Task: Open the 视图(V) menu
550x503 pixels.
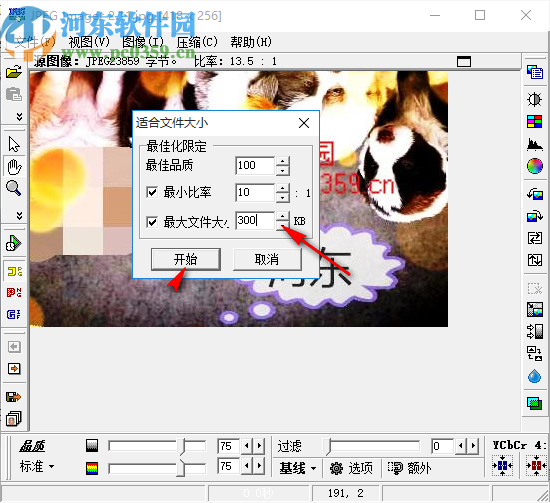Action: 89,42
